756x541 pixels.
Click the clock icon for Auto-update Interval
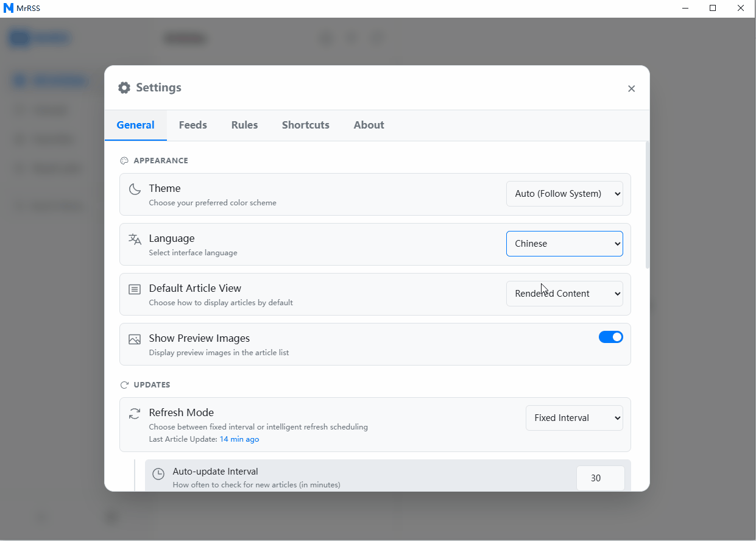pos(158,474)
